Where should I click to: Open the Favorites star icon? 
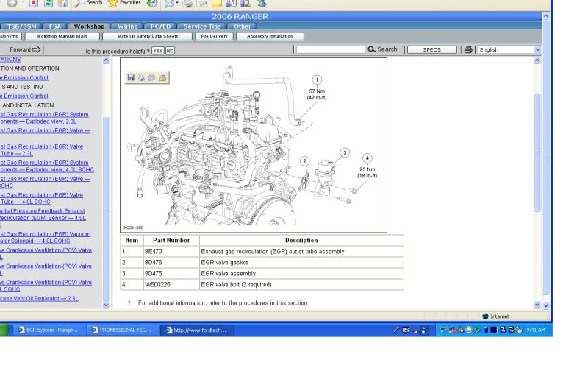tap(112, 3)
